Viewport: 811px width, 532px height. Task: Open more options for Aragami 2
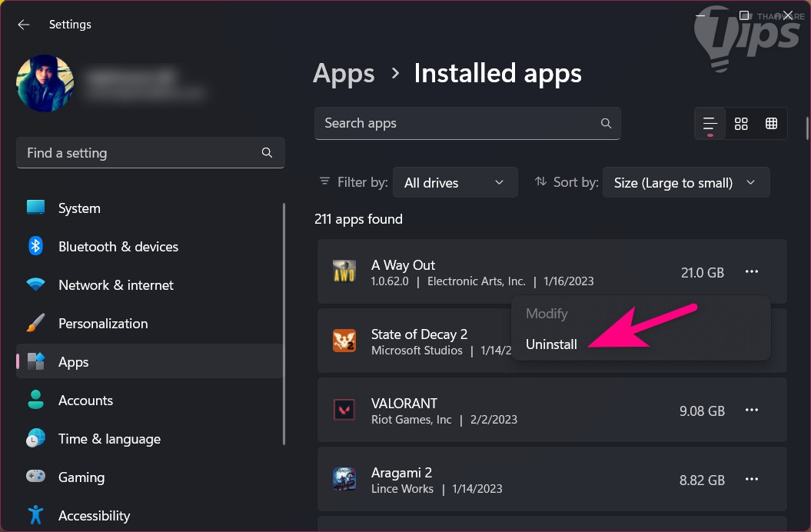pyautogui.click(x=752, y=480)
